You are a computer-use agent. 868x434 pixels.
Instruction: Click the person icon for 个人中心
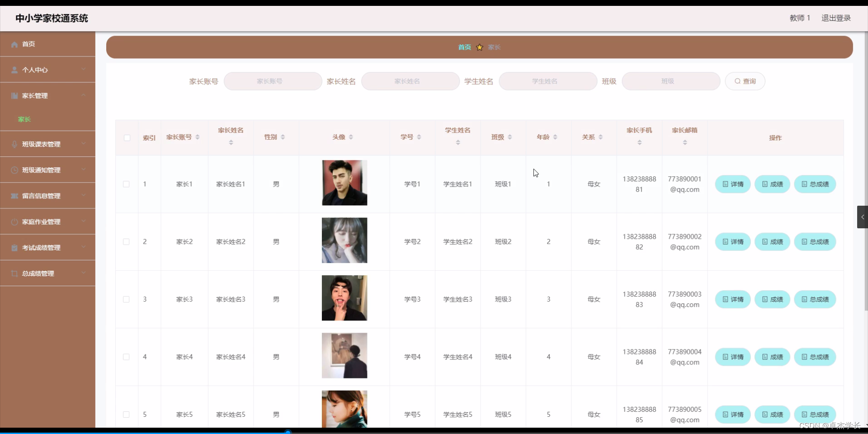coord(14,70)
